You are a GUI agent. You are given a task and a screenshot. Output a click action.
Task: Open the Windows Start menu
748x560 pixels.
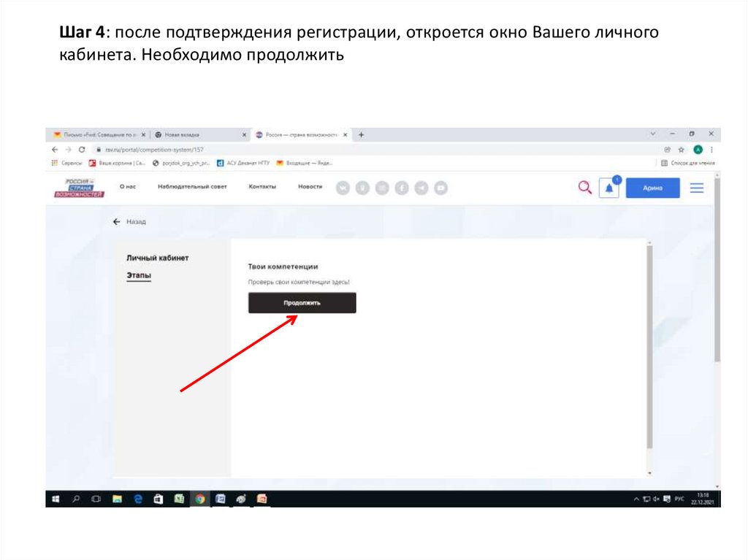[56, 499]
